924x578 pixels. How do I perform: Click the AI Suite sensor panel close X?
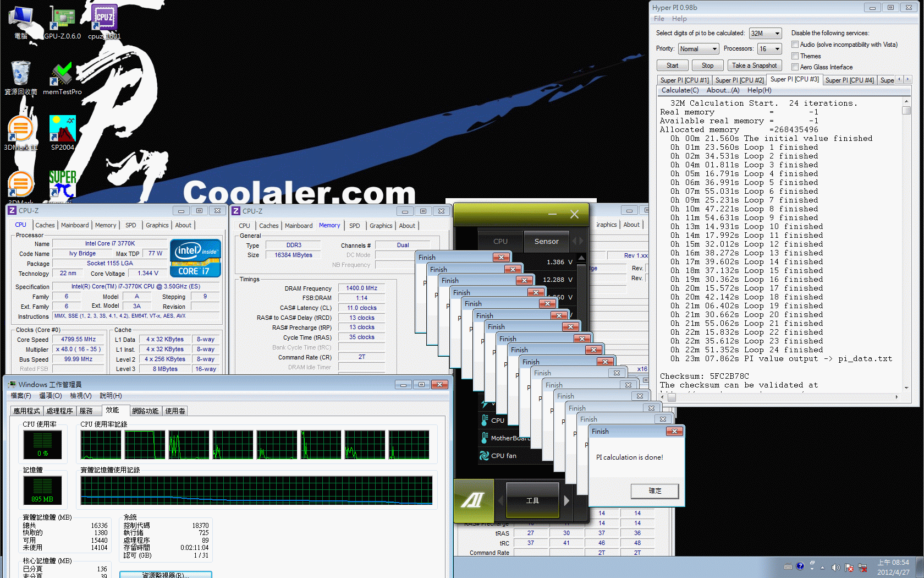pos(574,214)
